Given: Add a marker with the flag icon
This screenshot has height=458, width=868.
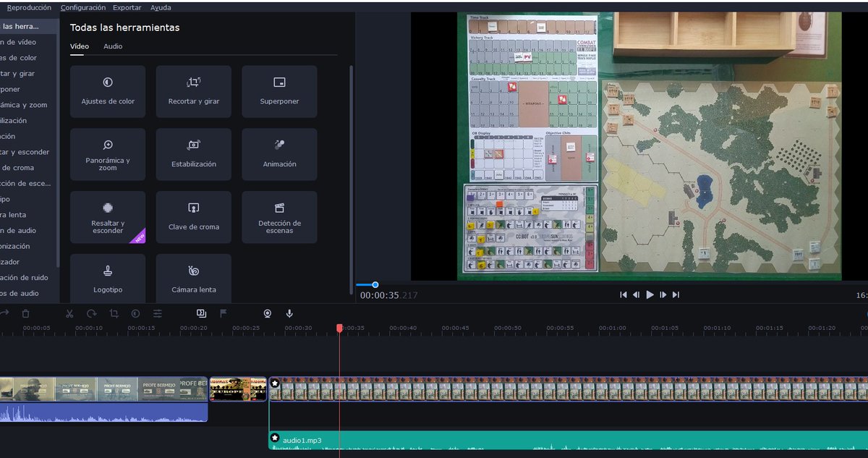Looking at the screenshot, I should tap(223, 313).
